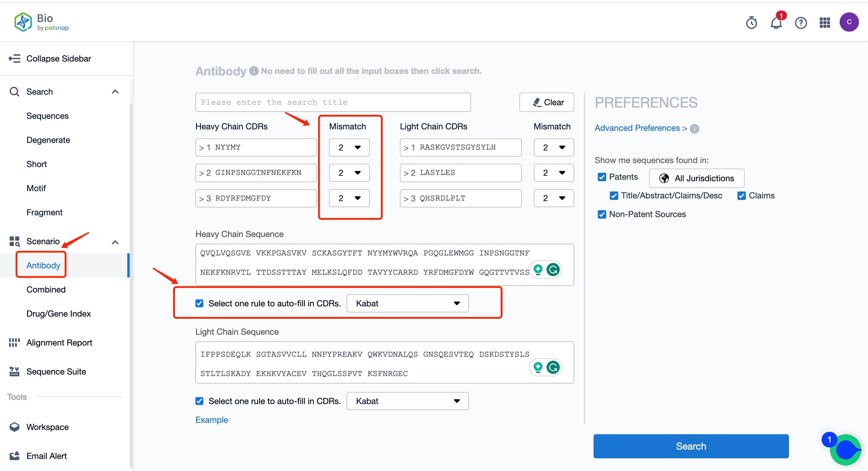Click the Example link at the bottom
Image resolution: width=868 pixels, height=471 pixels.
coord(212,420)
